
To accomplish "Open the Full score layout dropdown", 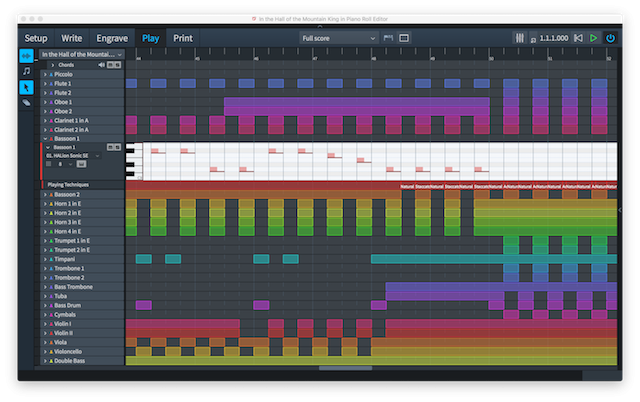I will 338,38.
